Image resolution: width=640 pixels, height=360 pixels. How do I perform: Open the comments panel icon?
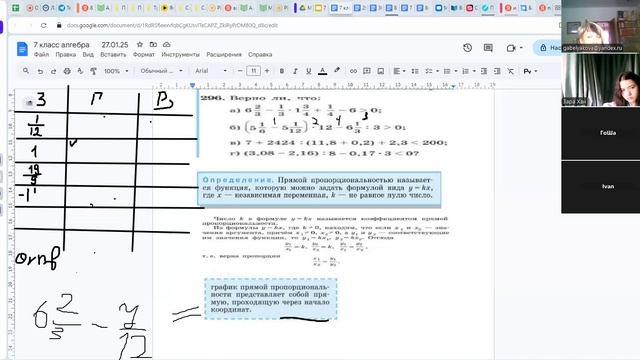coord(488,48)
